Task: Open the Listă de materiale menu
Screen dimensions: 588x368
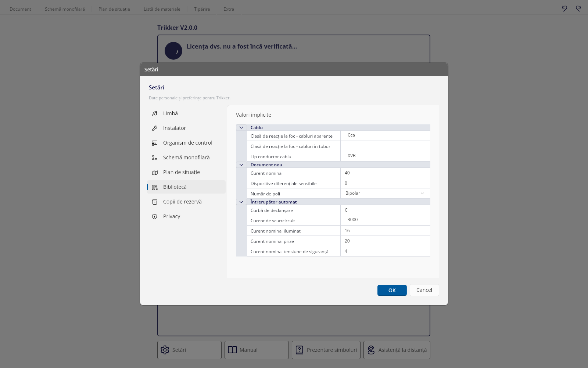Action: pos(162,9)
